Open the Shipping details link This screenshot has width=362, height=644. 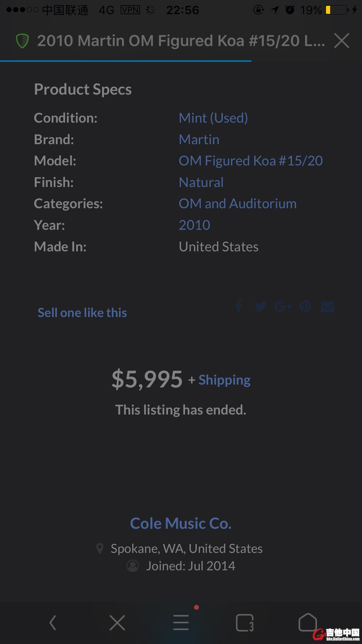(x=224, y=380)
